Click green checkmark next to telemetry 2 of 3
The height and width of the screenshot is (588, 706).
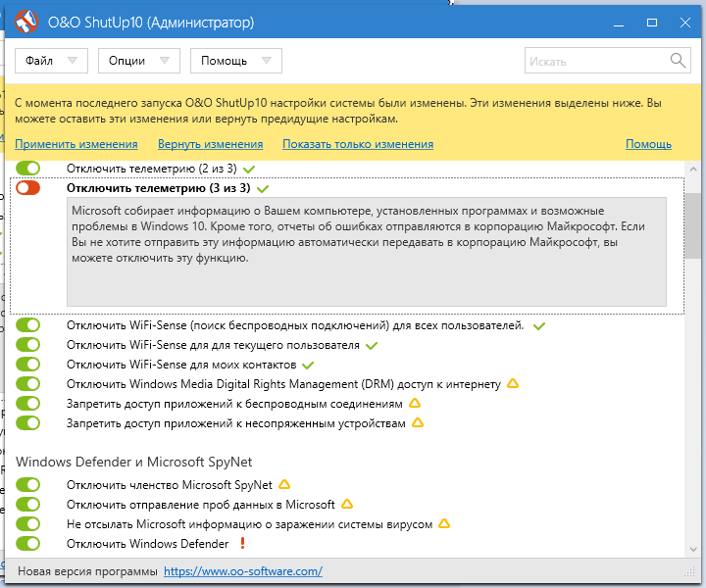coord(249,170)
